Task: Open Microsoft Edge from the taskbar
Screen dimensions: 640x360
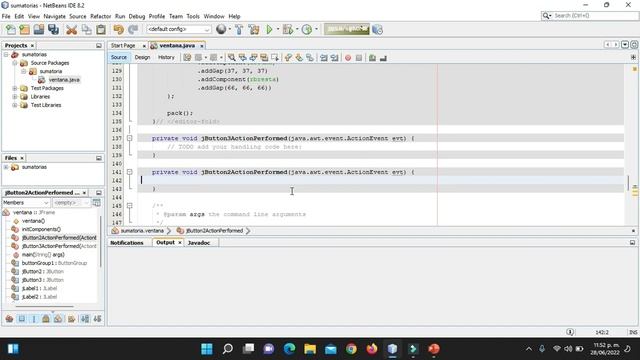Action: [x=289, y=349]
